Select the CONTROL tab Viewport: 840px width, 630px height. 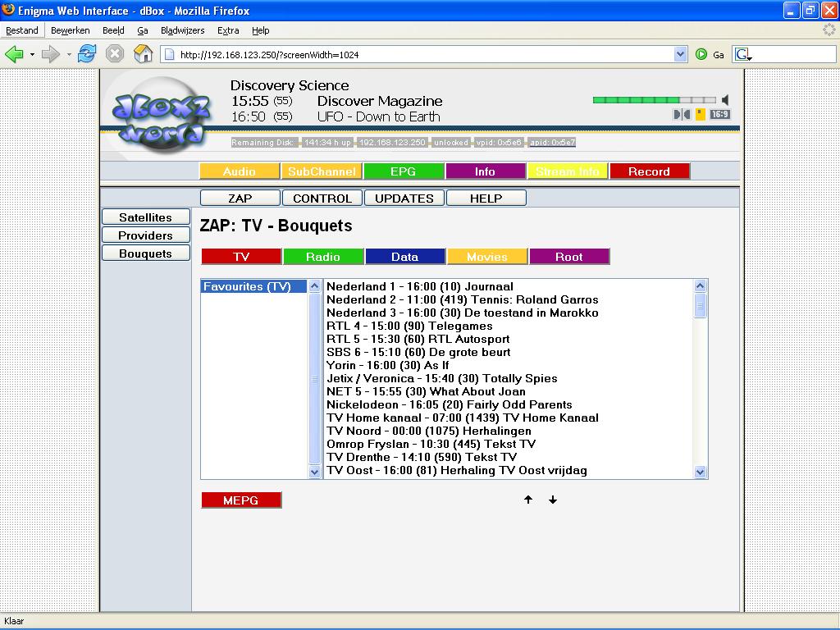[322, 199]
